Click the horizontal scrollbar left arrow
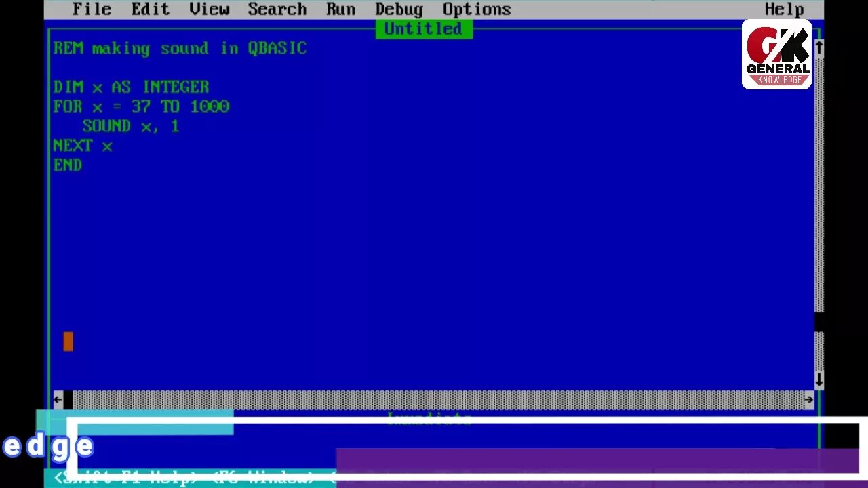 point(58,400)
